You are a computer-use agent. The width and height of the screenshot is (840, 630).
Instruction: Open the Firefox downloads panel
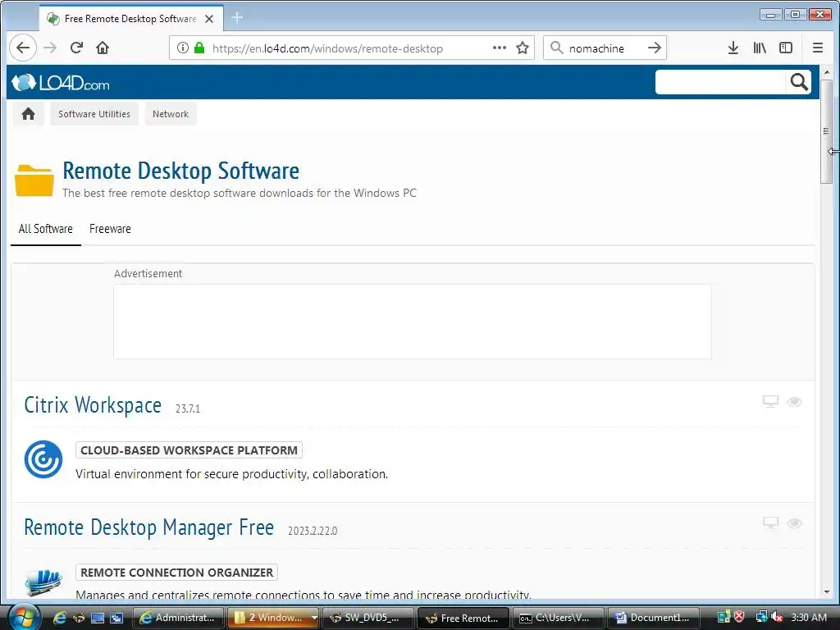pyautogui.click(x=733, y=48)
